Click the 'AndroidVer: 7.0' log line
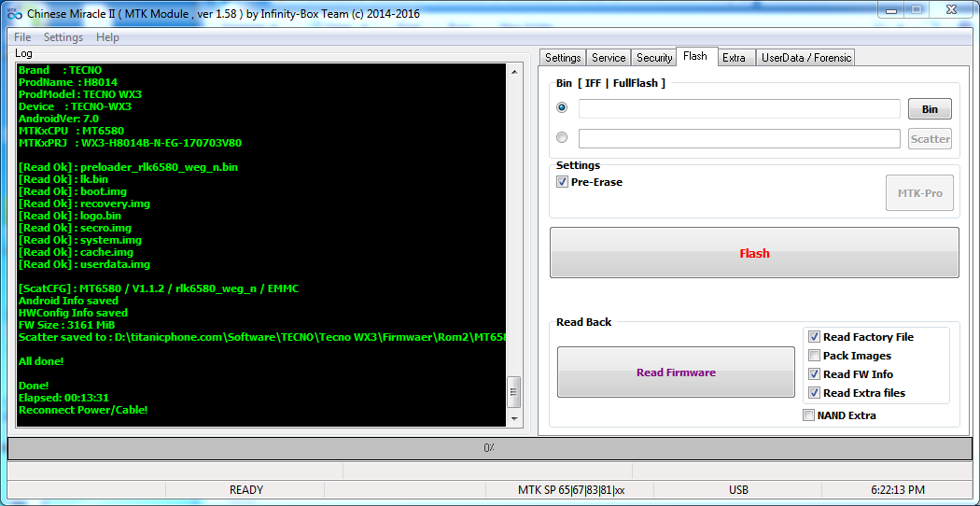Image resolution: width=980 pixels, height=506 pixels. coord(59,119)
